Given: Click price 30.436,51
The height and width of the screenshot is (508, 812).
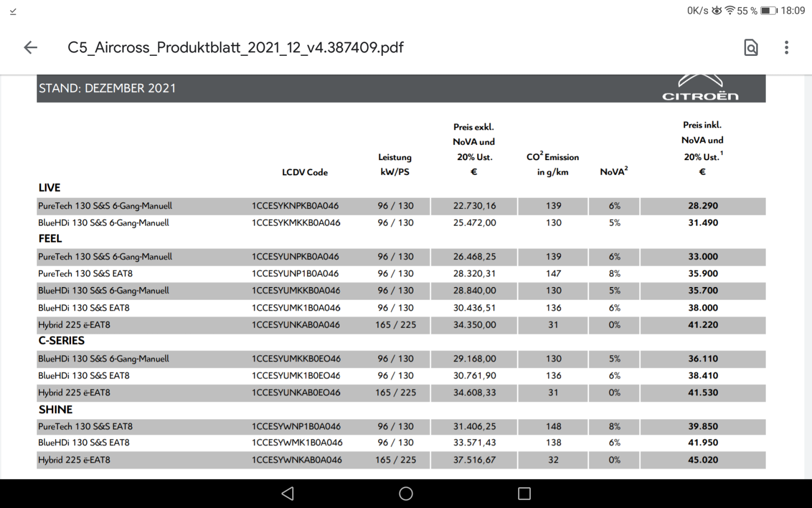Looking at the screenshot, I should tap(475, 308).
